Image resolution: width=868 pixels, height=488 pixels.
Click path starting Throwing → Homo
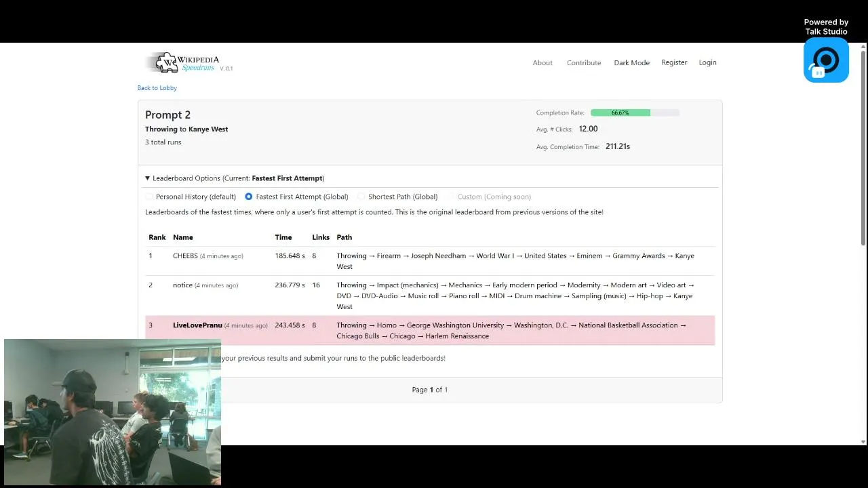pos(511,331)
